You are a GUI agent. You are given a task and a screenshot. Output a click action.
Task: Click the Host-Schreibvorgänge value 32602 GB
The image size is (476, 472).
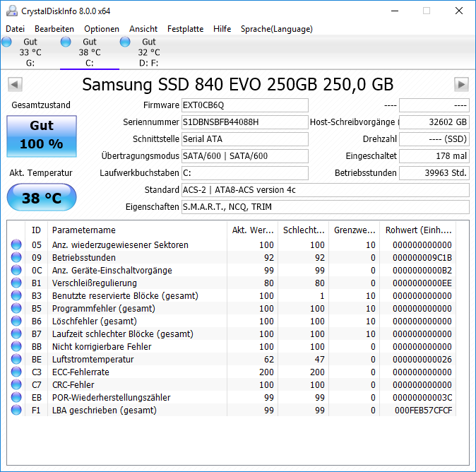click(x=434, y=122)
